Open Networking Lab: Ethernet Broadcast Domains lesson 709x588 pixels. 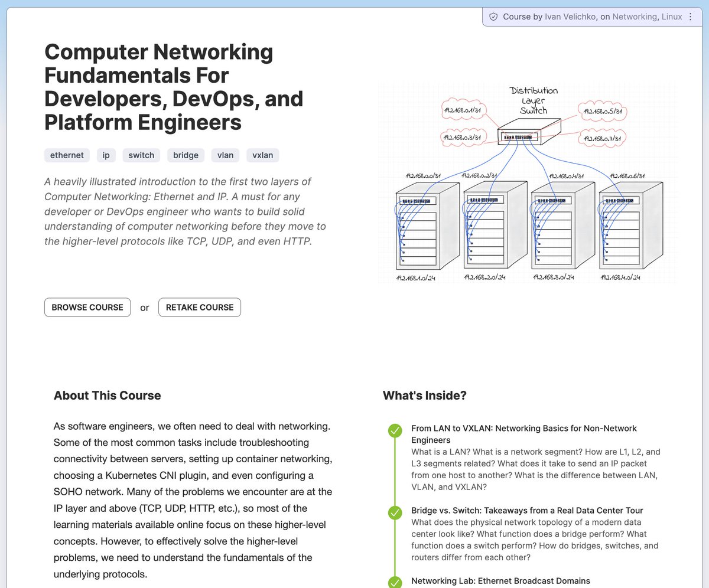click(500, 581)
